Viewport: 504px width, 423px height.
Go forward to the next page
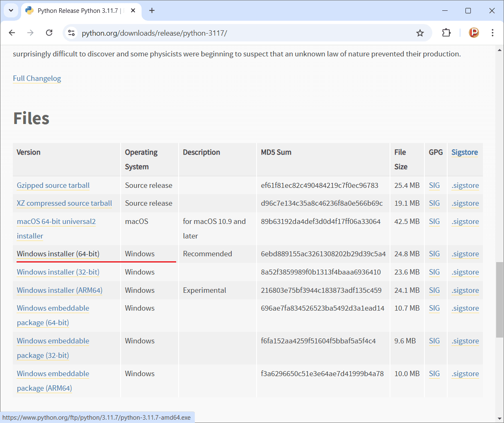coord(30,33)
